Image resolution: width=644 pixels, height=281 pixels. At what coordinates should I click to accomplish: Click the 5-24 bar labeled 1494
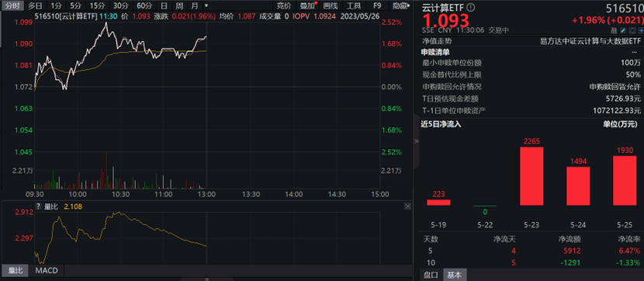[x=578, y=186]
